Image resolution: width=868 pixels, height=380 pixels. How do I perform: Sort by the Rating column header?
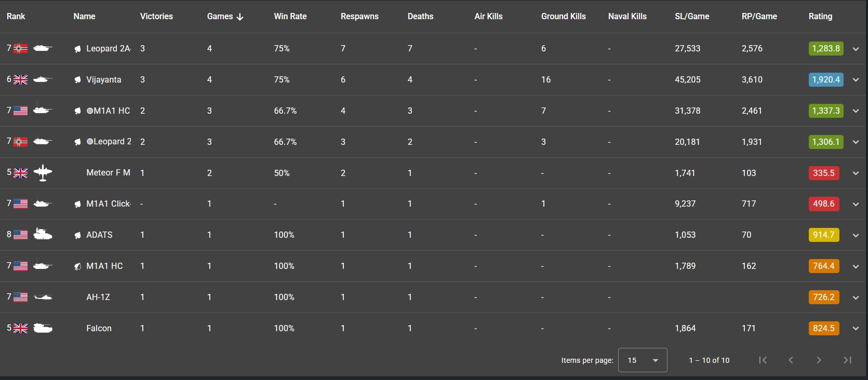(820, 17)
